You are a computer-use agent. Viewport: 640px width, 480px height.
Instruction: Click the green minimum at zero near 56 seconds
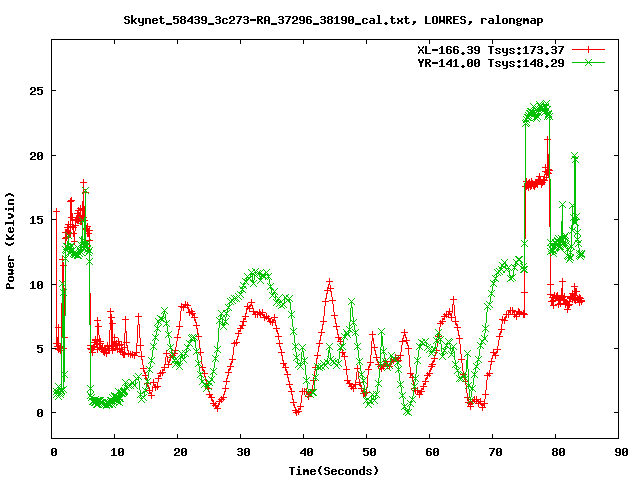(407, 411)
